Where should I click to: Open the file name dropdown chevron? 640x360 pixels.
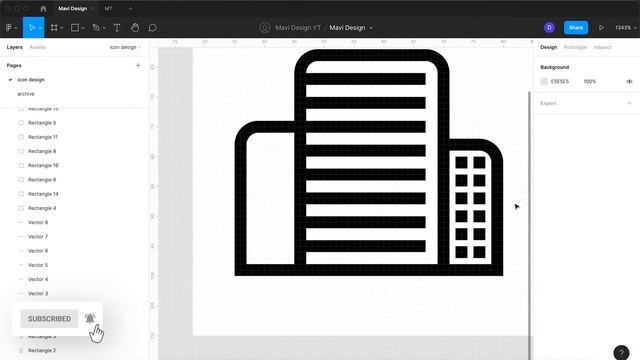pos(371,28)
